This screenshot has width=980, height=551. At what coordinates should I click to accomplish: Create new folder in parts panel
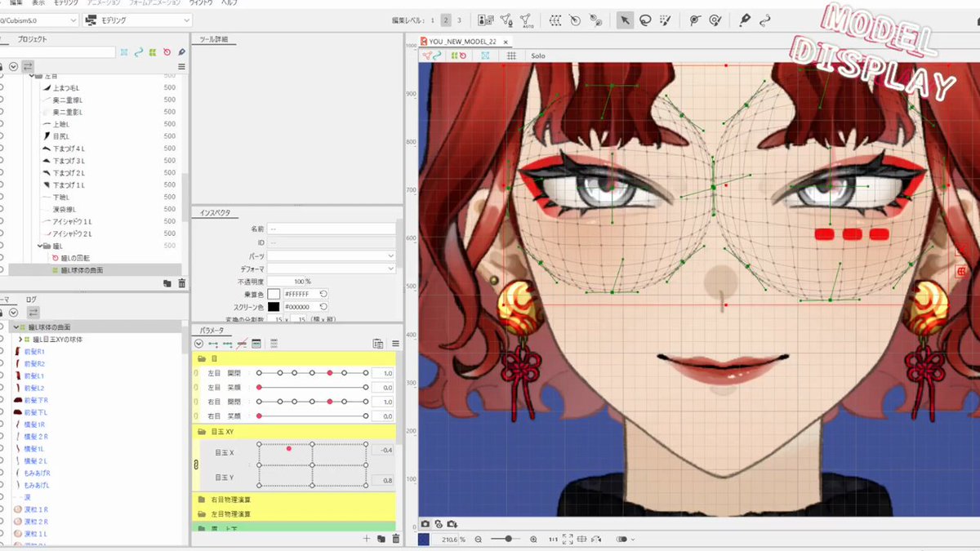[167, 283]
